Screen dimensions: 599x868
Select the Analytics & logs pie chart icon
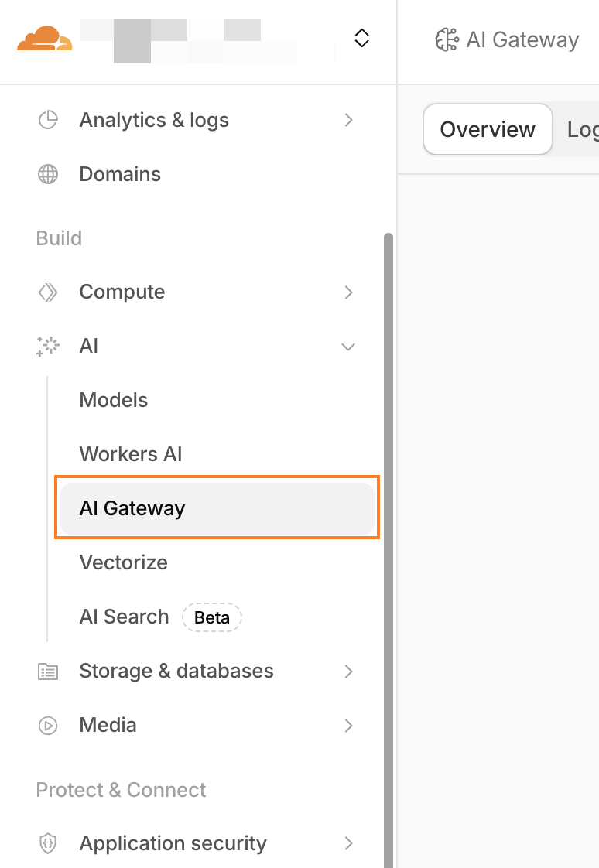(47, 120)
